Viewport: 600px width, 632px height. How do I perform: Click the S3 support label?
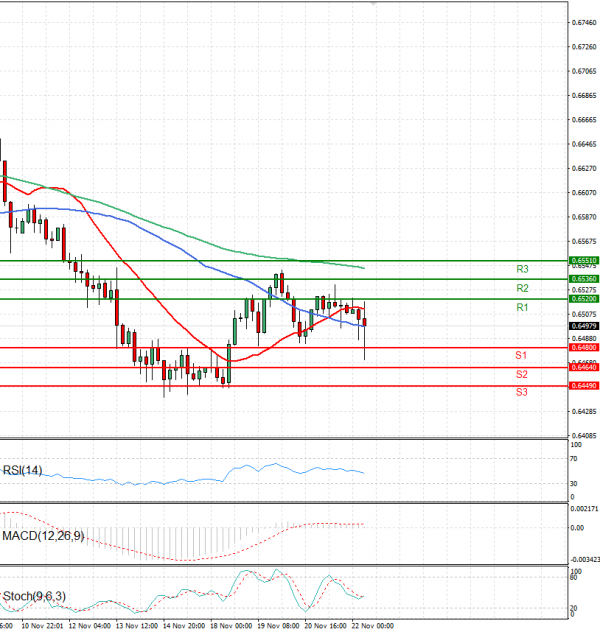pos(521,392)
